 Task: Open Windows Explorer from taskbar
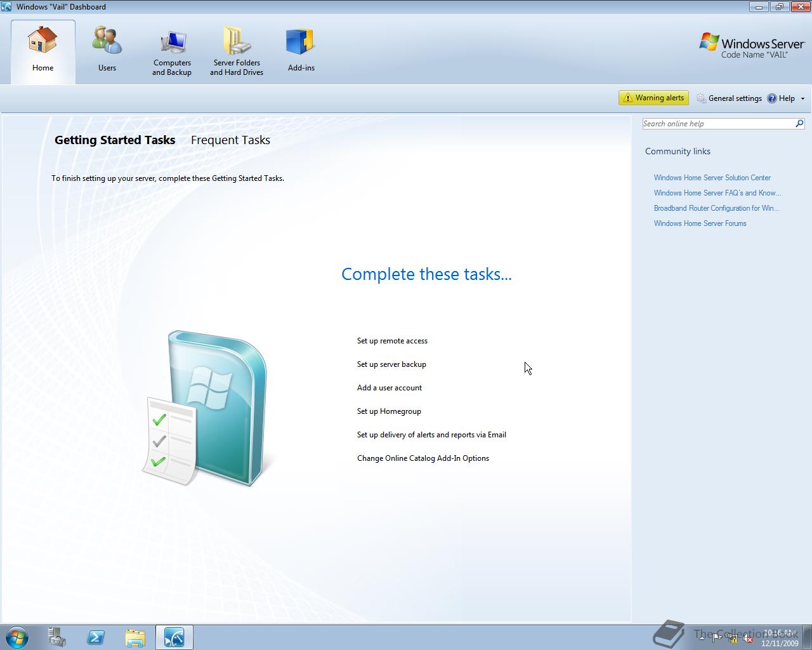[x=135, y=637]
